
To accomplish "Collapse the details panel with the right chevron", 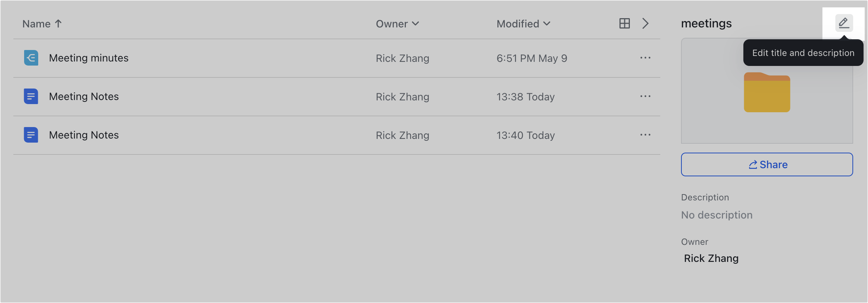I will click(x=645, y=23).
